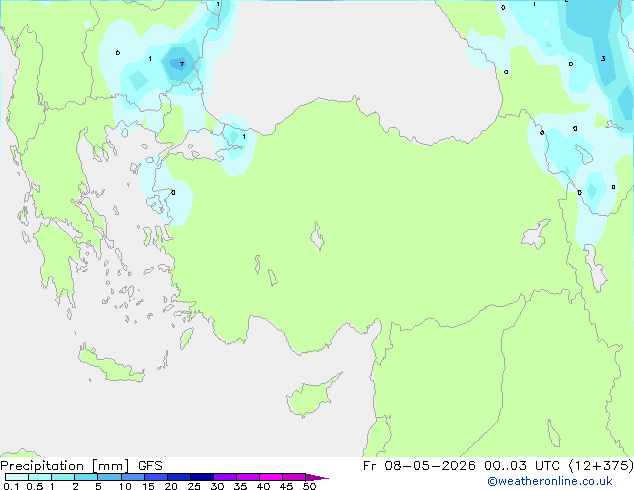Click the '00..03 UTC' time text
634x490 pixels.
523,466
